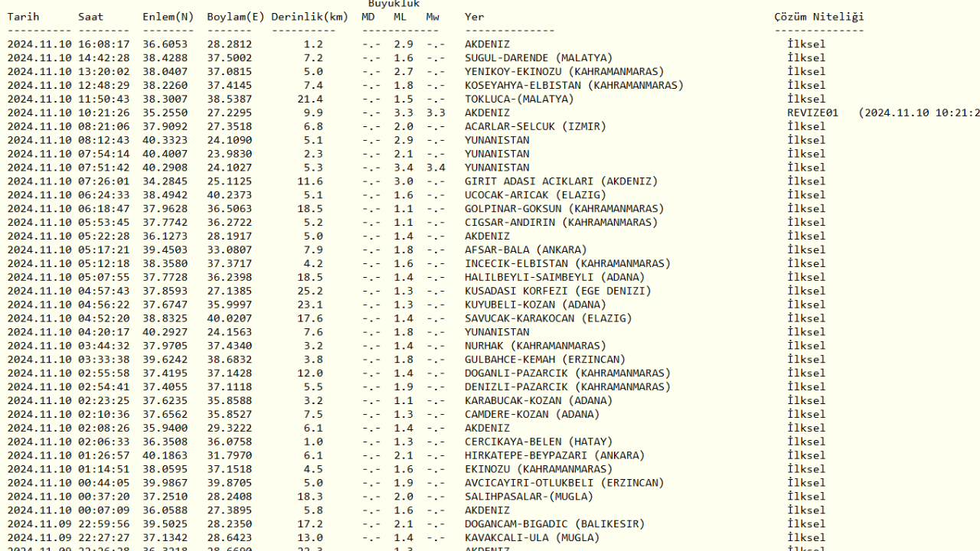Click longitude value '40.2373'

tap(230, 195)
